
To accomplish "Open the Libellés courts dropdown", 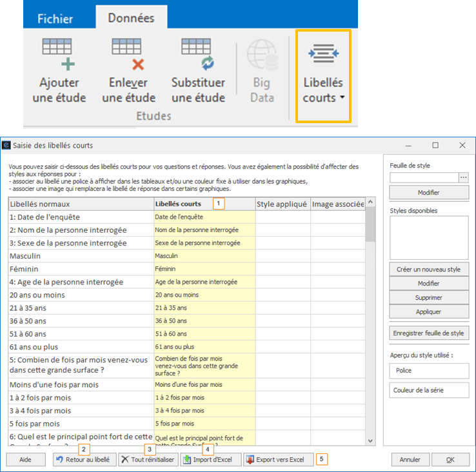I will [x=323, y=90].
